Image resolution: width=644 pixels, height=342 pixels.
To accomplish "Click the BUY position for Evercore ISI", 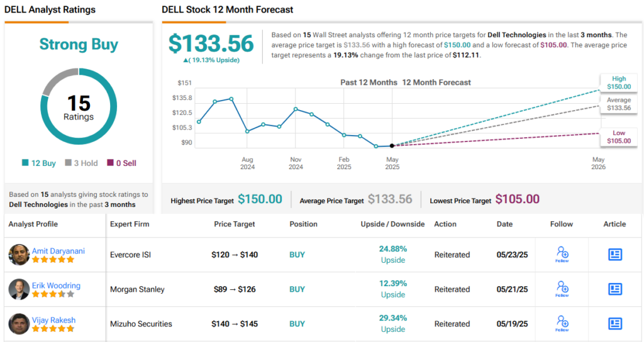I will (x=297, y=255).
